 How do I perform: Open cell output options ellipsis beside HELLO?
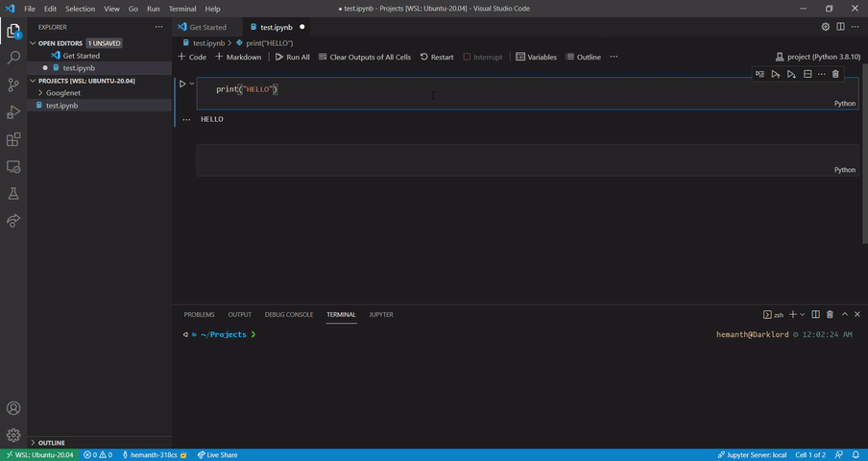pyautogui.click(x=186, y=119)
